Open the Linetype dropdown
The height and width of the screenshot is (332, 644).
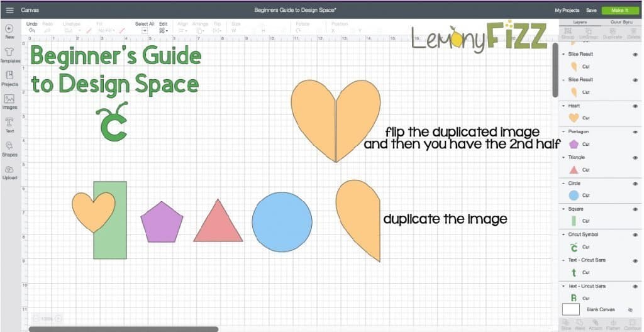tap(72, 30)
